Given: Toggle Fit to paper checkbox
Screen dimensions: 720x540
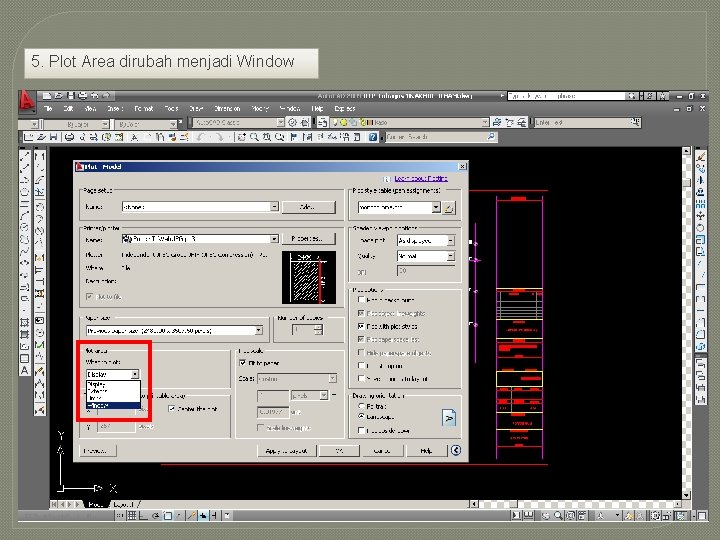Looking at the screenshot, I should pos(243,363).
